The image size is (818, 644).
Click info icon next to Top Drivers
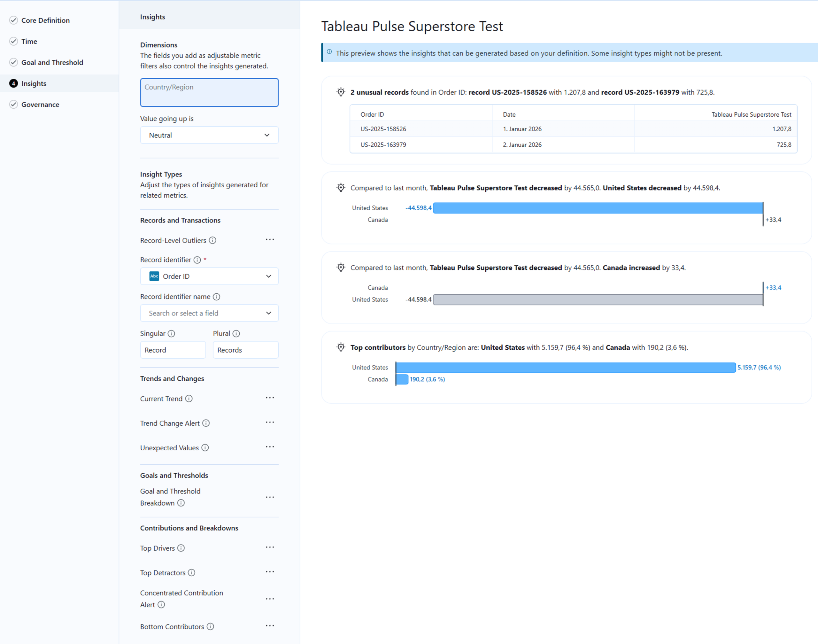click(181, 548)
